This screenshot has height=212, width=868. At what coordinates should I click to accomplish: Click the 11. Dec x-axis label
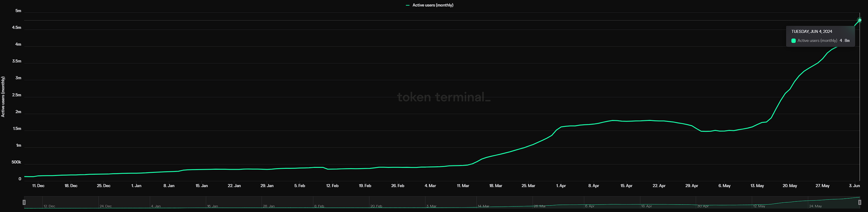(38, 186)
